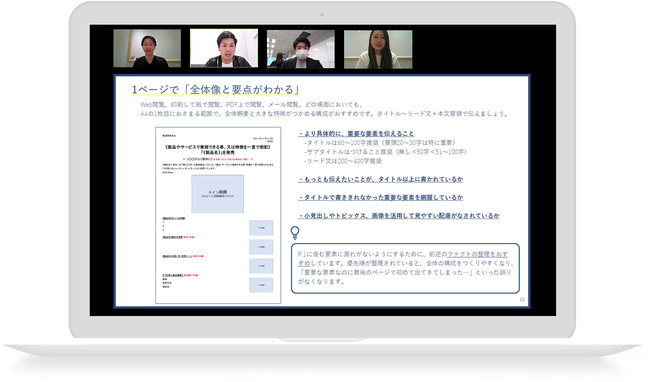650x382 pixels.
Task: Click the メイン画像 placeholder in the template
Action: (x=218, y=194)
